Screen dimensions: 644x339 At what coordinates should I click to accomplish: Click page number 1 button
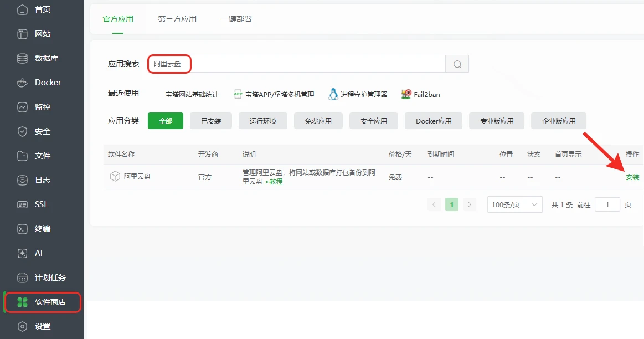pos(452,204)
